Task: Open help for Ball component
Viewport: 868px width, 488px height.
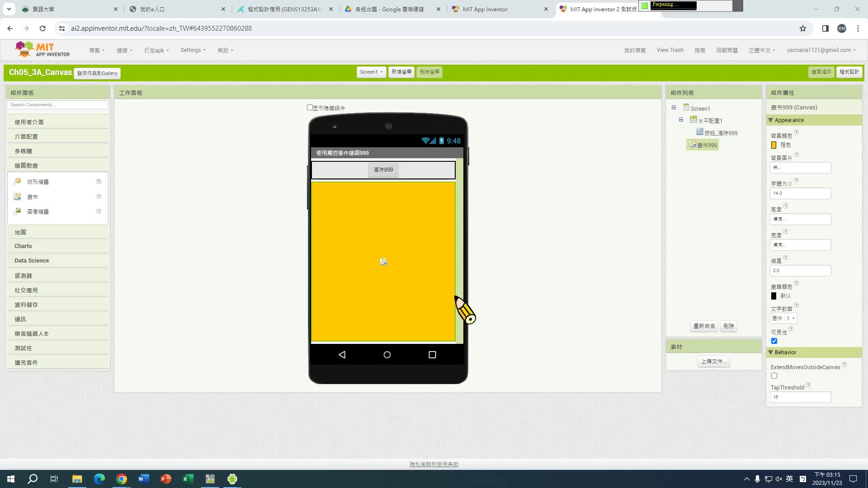Action: pos(99,182)
